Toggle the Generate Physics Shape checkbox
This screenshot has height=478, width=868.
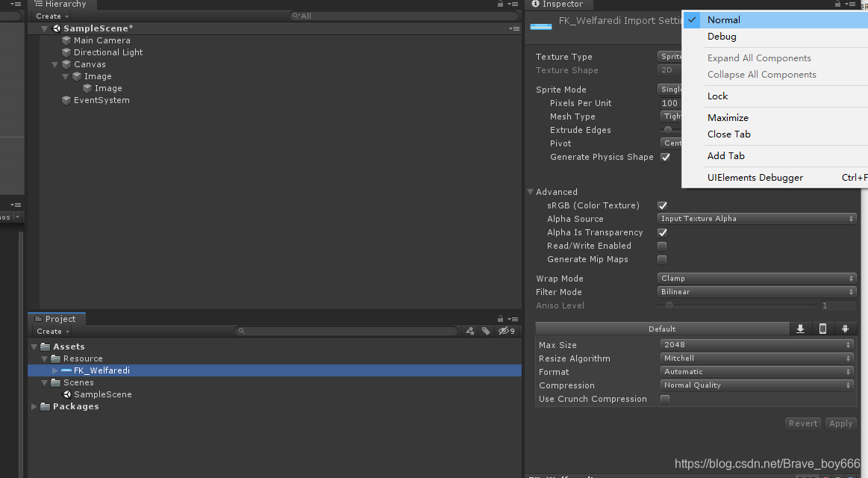pyautogui.click(x=666, y=158)
